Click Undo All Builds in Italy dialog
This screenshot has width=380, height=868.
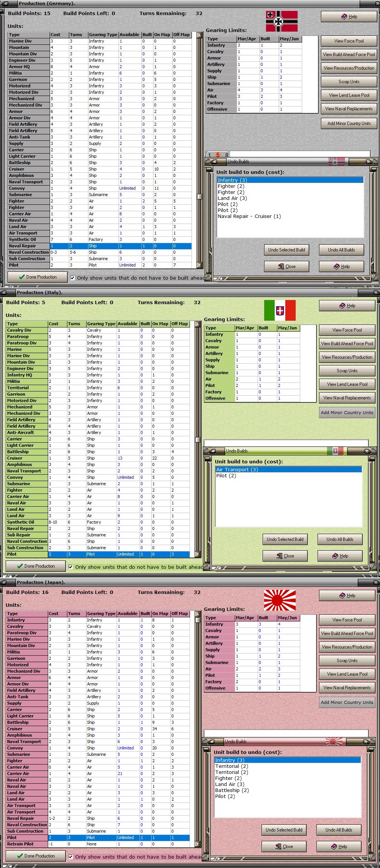click(x=340, y=539)
